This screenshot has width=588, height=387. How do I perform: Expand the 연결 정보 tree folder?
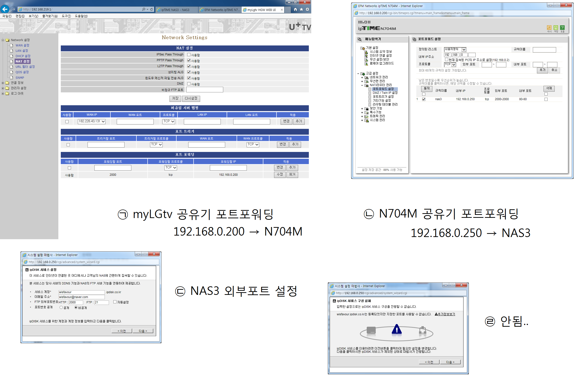point(3,83)
